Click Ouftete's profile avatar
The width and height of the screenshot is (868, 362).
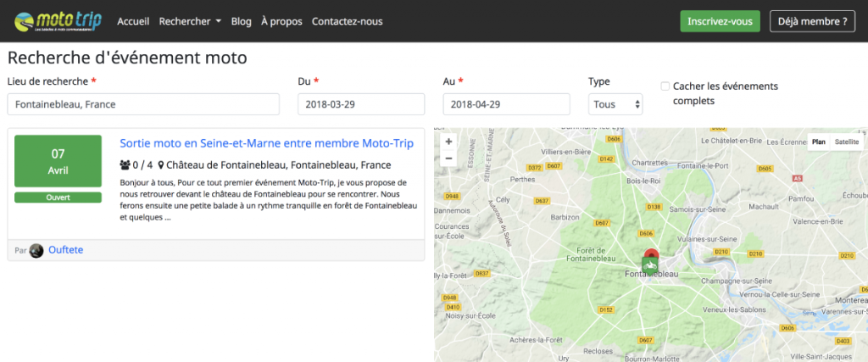pos(36,250)
